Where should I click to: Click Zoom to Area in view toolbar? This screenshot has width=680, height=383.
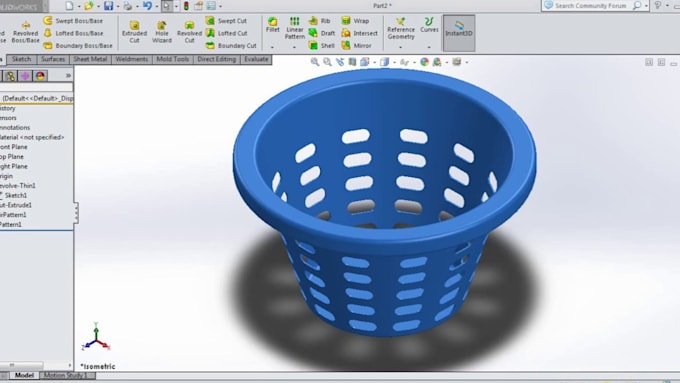(x=327, y=62)
